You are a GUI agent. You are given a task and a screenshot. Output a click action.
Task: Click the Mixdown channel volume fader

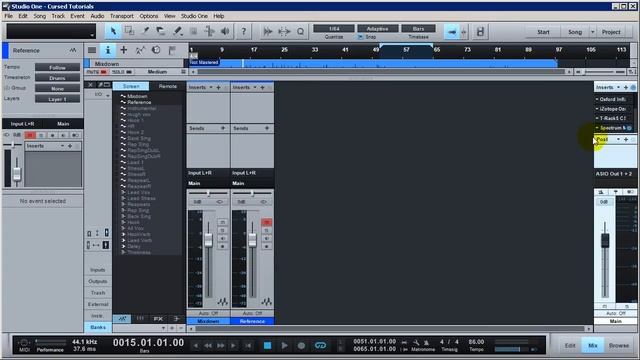point(209,240)
